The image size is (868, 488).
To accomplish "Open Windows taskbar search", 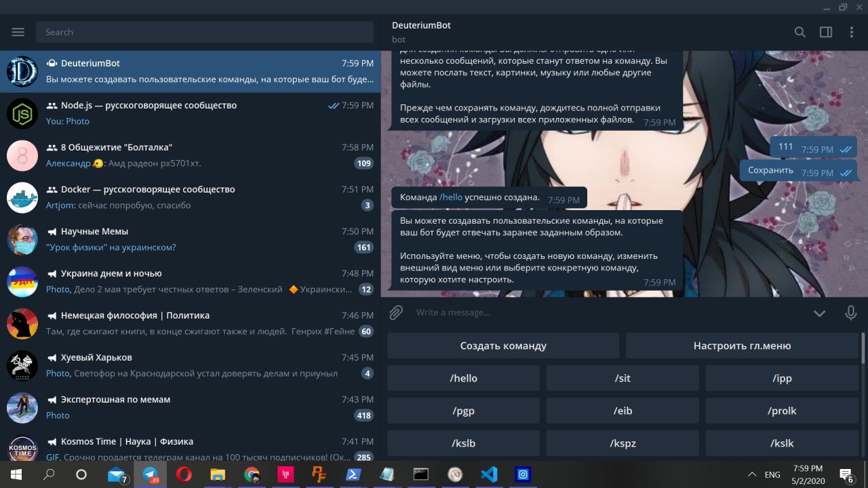I will click(x=49, y=474).
